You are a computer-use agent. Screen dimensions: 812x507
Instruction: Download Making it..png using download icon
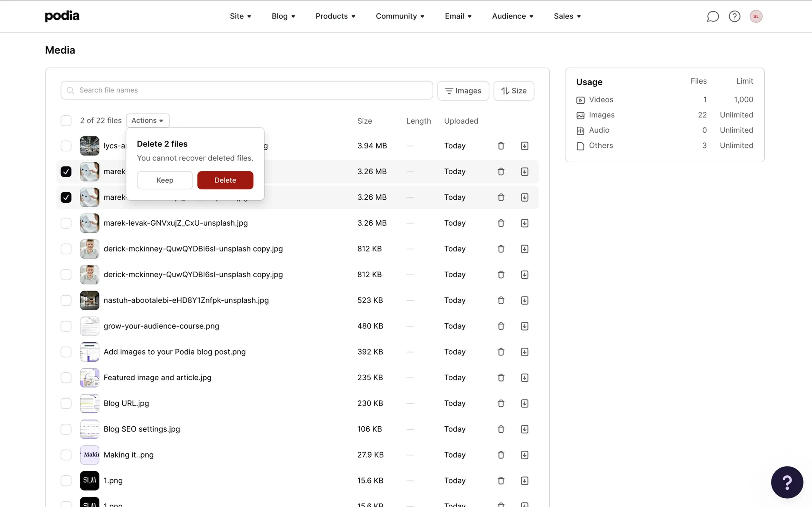point(524,455)
